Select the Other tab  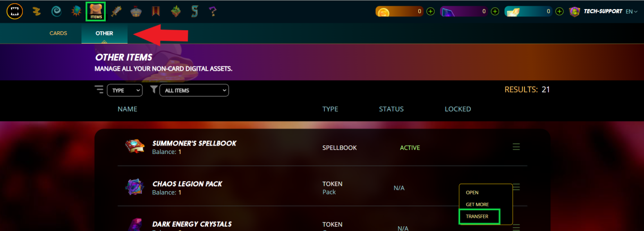(104, 33)
